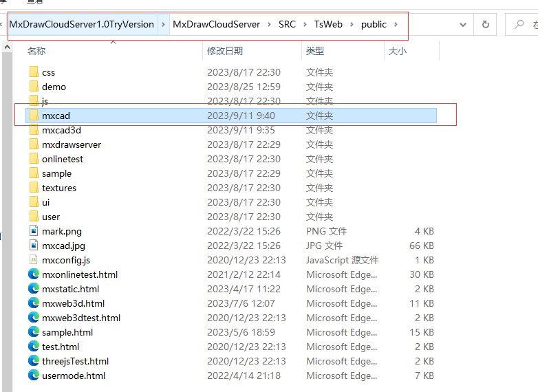Image resolution: width=538 pixels, height=392 pixels.
Task: Navigate to SRC breadcrumb segment
Action: 287,25
